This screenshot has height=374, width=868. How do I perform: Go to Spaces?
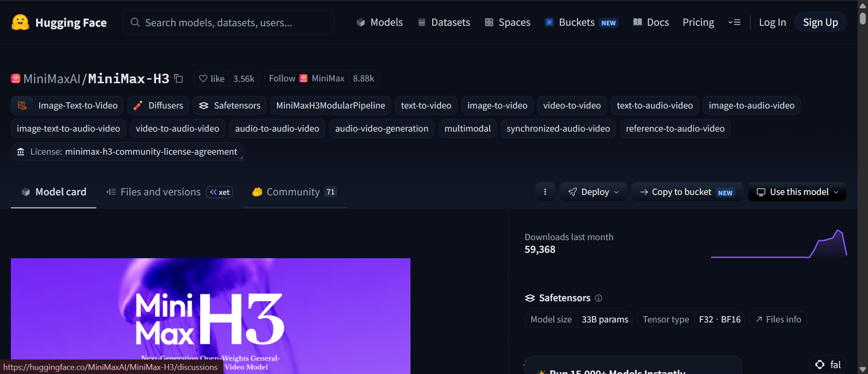click(507, 22)
